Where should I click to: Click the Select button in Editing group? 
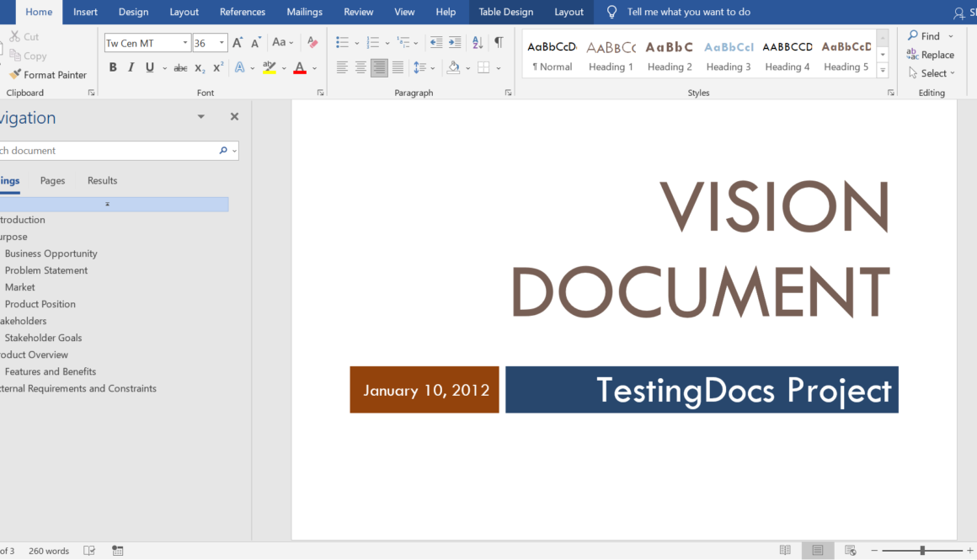point(930,72)
